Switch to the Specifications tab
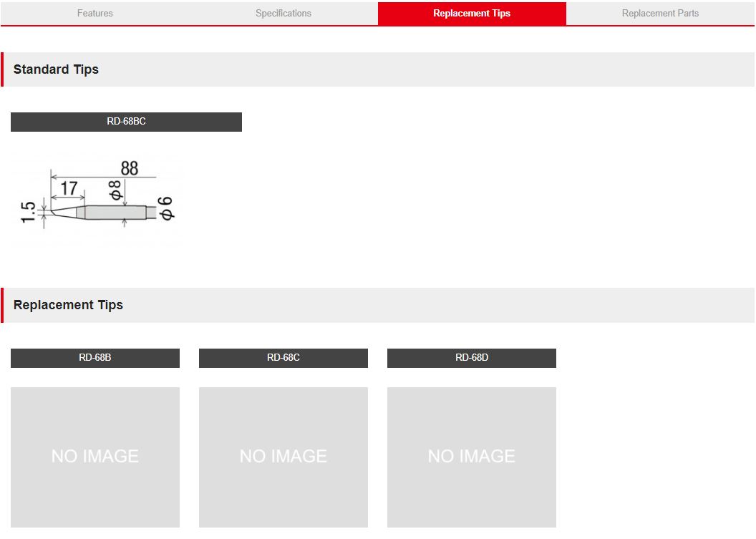This screenshot has height=539, width=756. (x=283, y=14)
